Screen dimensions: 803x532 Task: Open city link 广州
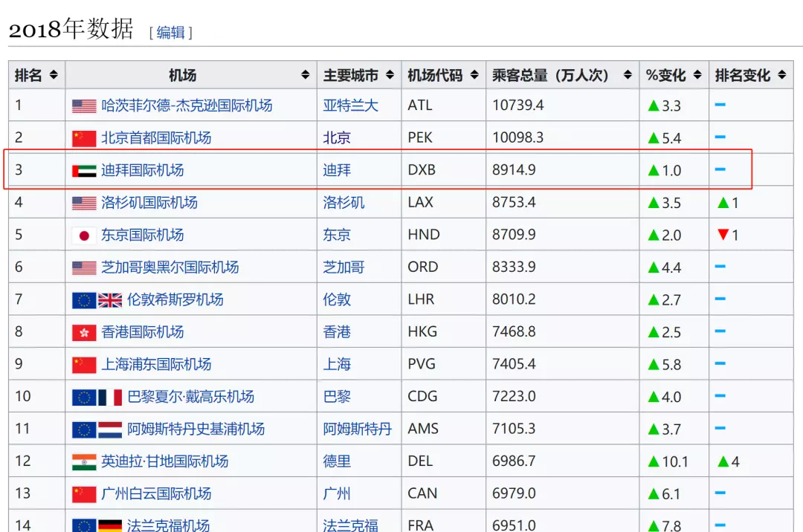pyautogui.click(x=337, y=493)
